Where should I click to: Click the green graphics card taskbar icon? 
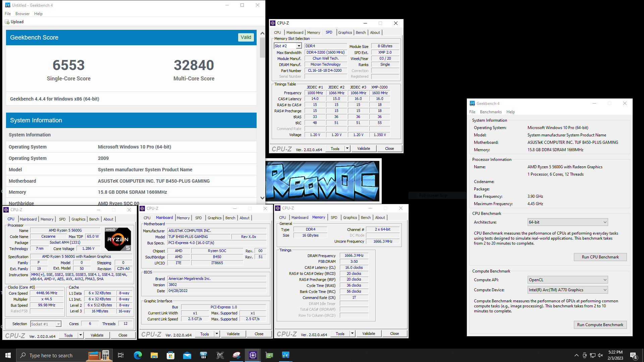(x=269, y=355)
